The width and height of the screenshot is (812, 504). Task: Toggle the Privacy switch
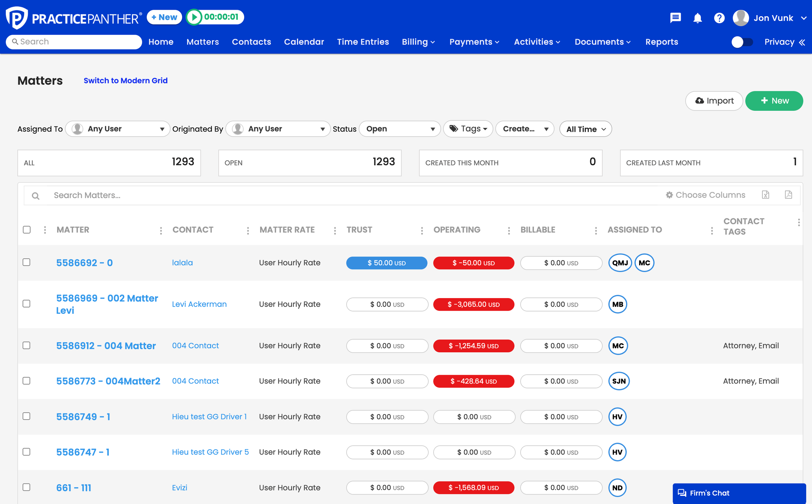coord(742,42)
